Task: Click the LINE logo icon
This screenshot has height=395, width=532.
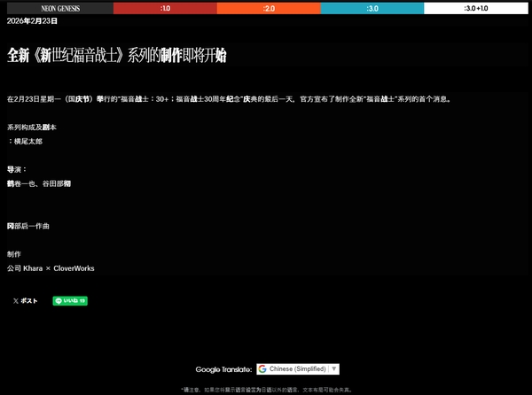Action: (x=59, y=301)
